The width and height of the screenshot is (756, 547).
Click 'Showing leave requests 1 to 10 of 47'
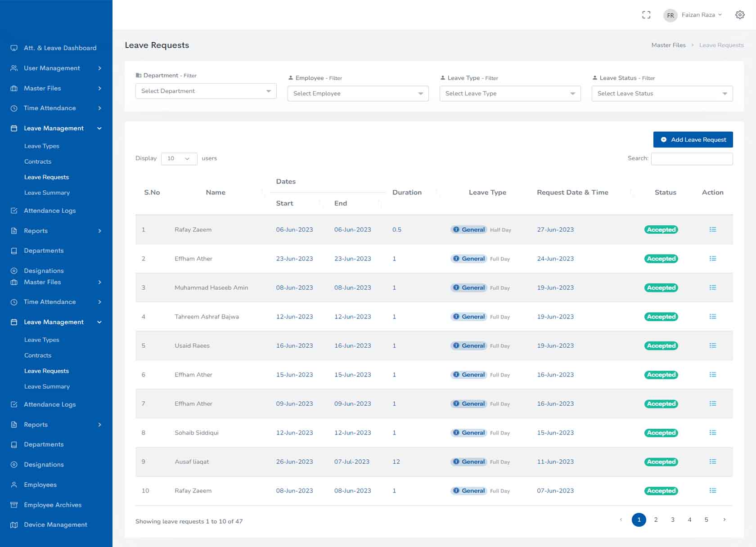(189, 521)
